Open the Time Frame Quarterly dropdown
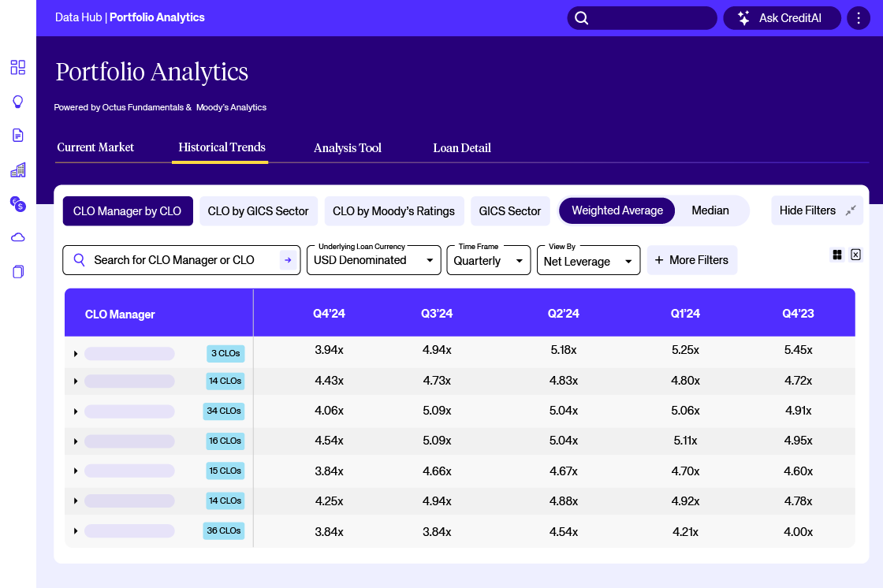Viewport: 883px width, 588px height. tap(489, 260)
